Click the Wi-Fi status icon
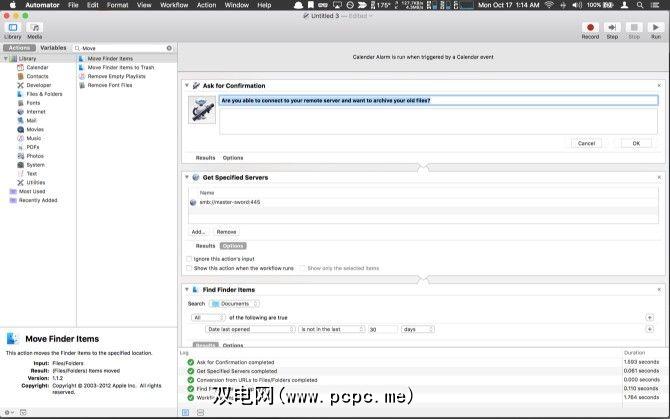 coord(550,5)
